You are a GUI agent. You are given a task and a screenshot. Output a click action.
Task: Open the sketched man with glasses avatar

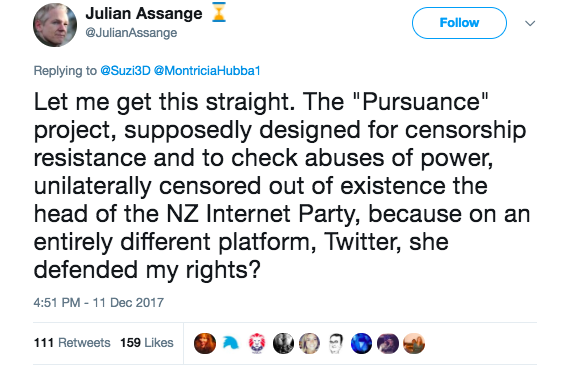point(335,343)
